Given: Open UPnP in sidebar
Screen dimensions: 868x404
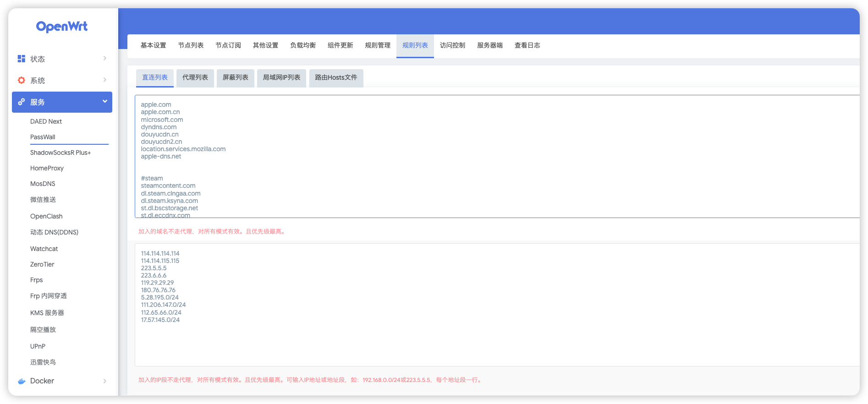Looking at the screenshot, I should click(x=38, y=346).
